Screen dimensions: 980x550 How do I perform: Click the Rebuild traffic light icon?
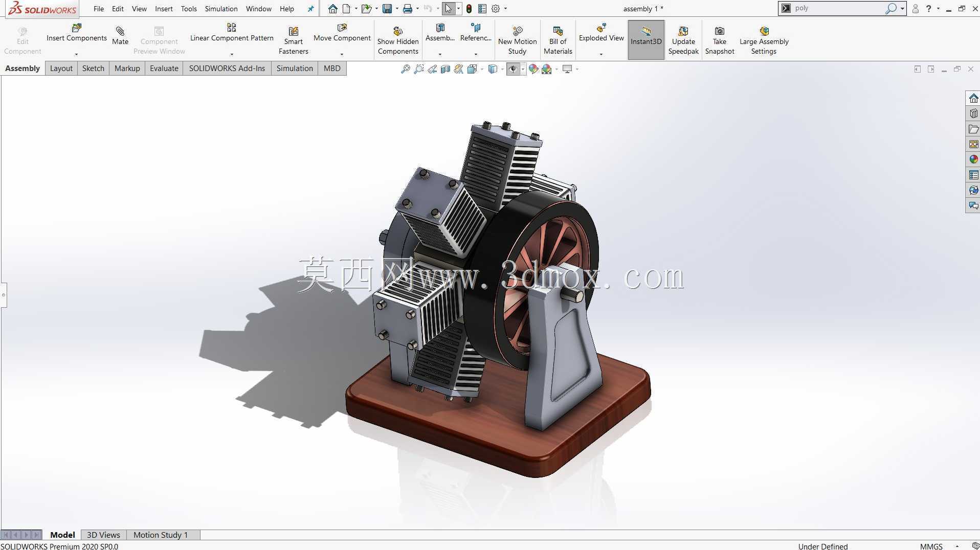coord(469,9)
